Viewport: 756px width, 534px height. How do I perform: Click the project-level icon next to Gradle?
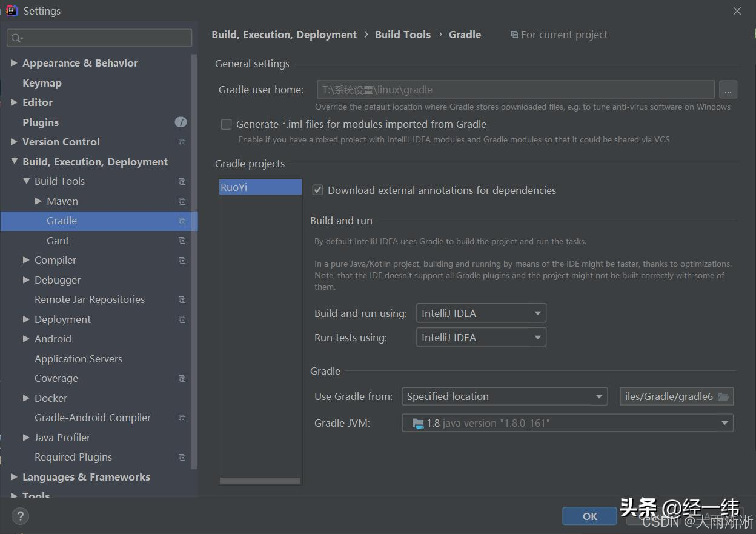(x=182, y=221)
